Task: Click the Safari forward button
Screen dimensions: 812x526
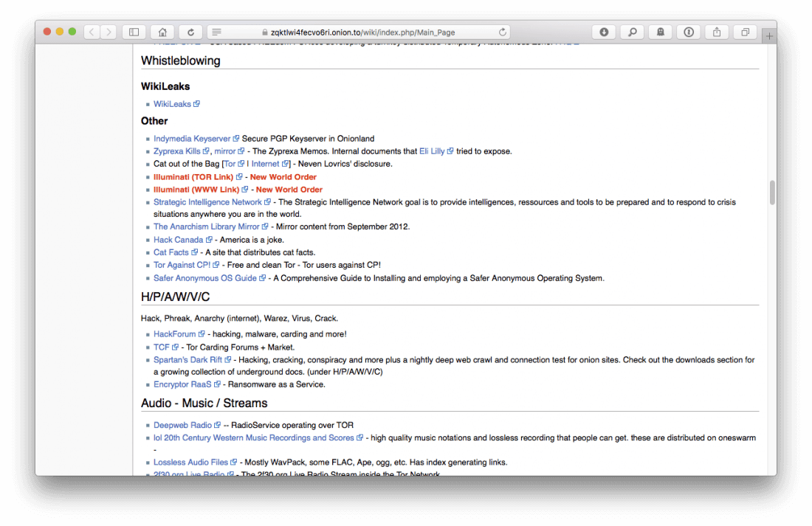Action: click(x=109, y=32)
